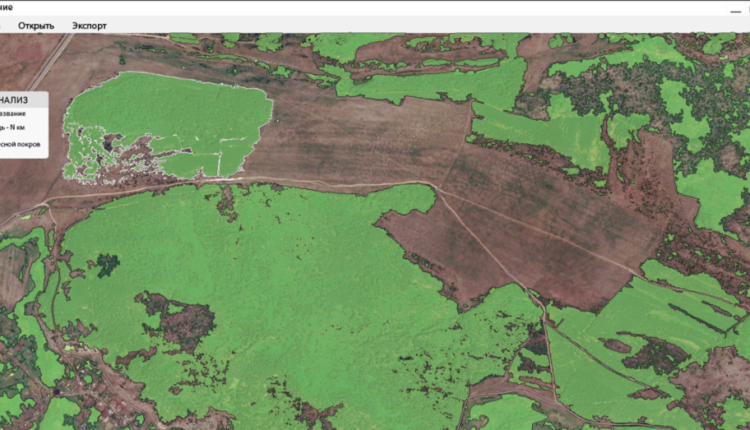The image size is (750, 430).
Task: Open the Экспорт menu
Action: [x=89, y=25]
